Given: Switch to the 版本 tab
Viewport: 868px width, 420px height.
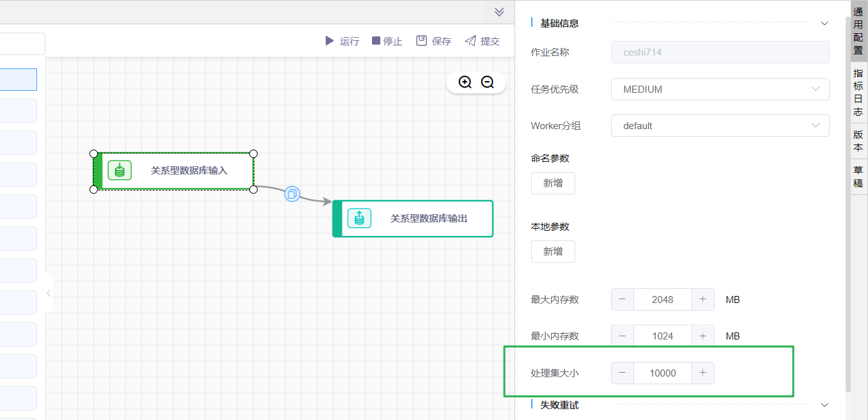Looking at the screenshot, I should click(x=858, y=141).
